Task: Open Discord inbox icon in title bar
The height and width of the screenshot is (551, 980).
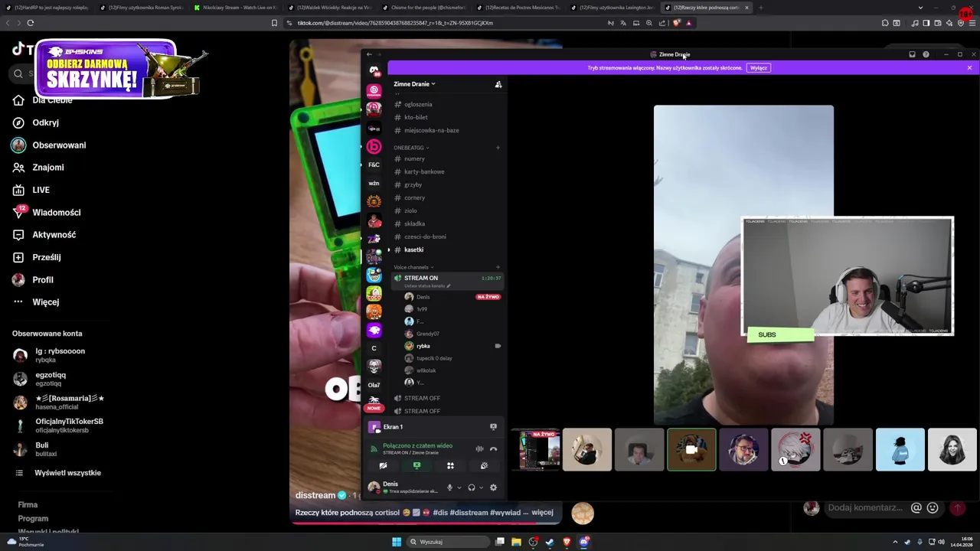Action: tap(912, 54)
